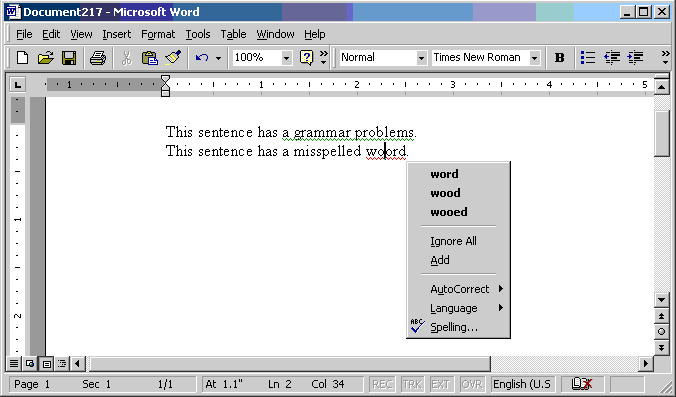The height and width of the screenshot is (397, 676).
Task: Switch to Normal view button
Action: coord(14,364)
